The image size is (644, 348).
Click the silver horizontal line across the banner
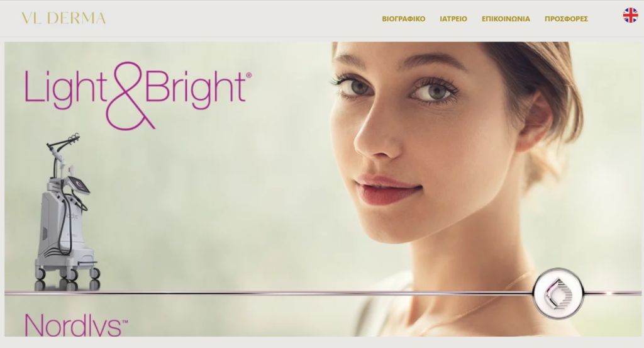(268, 293)
